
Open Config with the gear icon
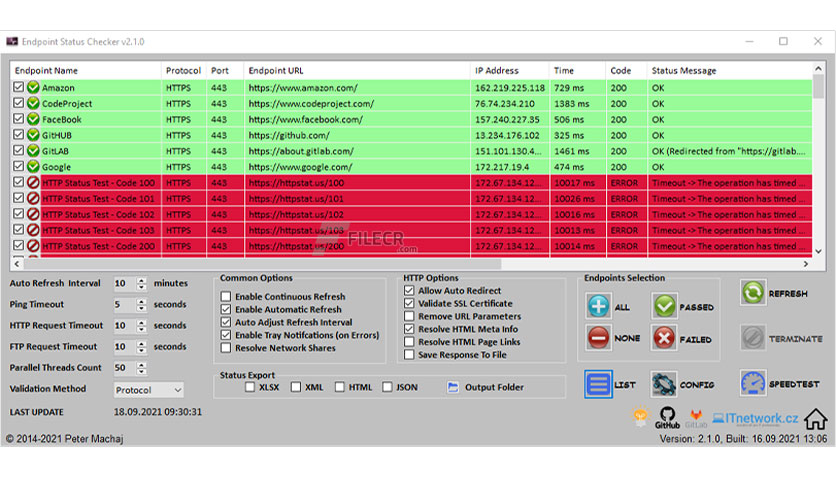tap(664, 384)
